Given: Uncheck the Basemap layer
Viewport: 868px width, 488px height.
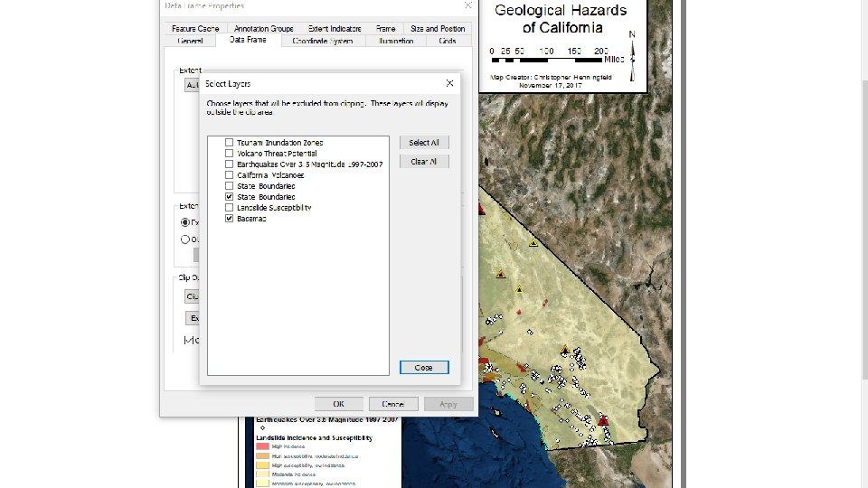Looking at the screenshot, I should pyautogui.click(x=229, y=219).
